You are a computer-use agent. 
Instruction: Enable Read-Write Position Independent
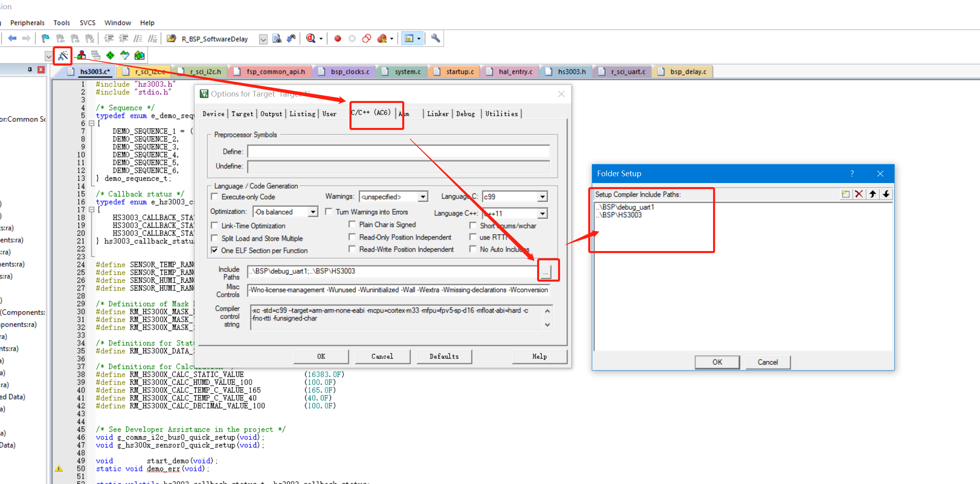point(352,249)
